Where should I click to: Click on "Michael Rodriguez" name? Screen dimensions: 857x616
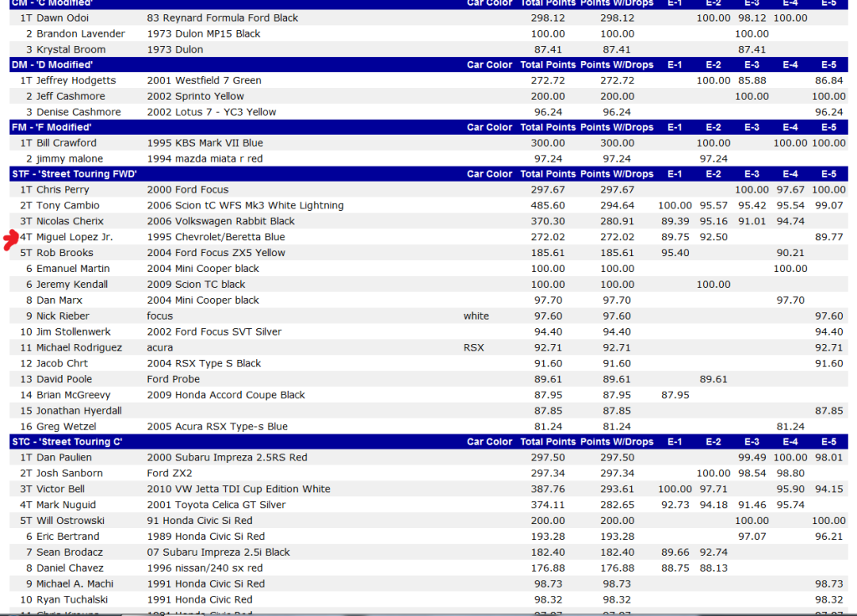80,349
